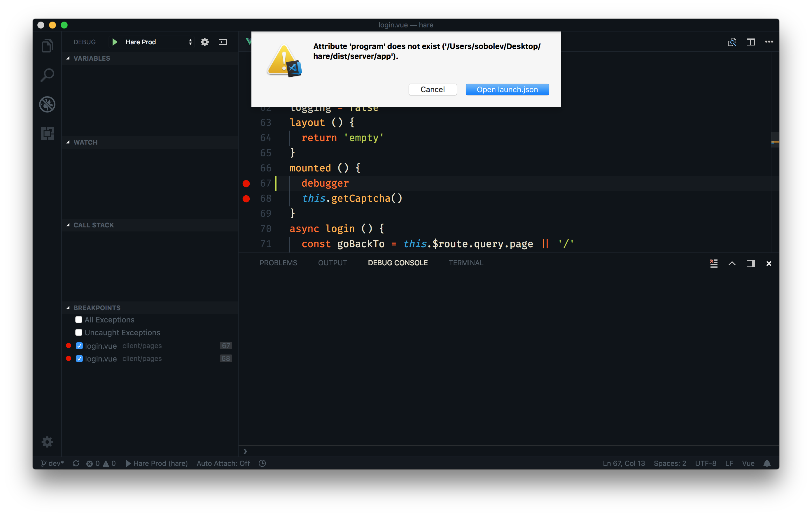
Task: Open the debug console toolbar icon
Action: pyautogui.click(x=223, y=42)
